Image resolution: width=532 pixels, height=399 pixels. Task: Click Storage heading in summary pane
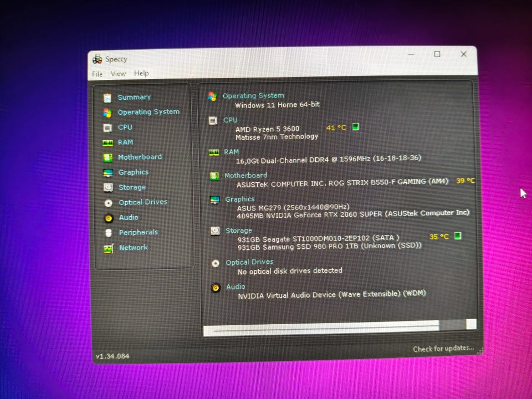point(239,231)
